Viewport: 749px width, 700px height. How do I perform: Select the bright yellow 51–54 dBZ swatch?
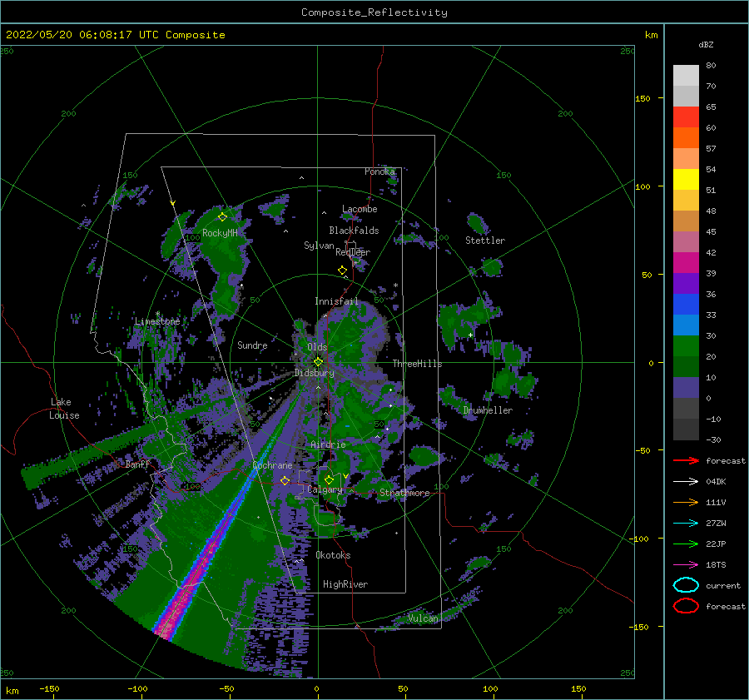pyautogui.click(x=686, y=179)
